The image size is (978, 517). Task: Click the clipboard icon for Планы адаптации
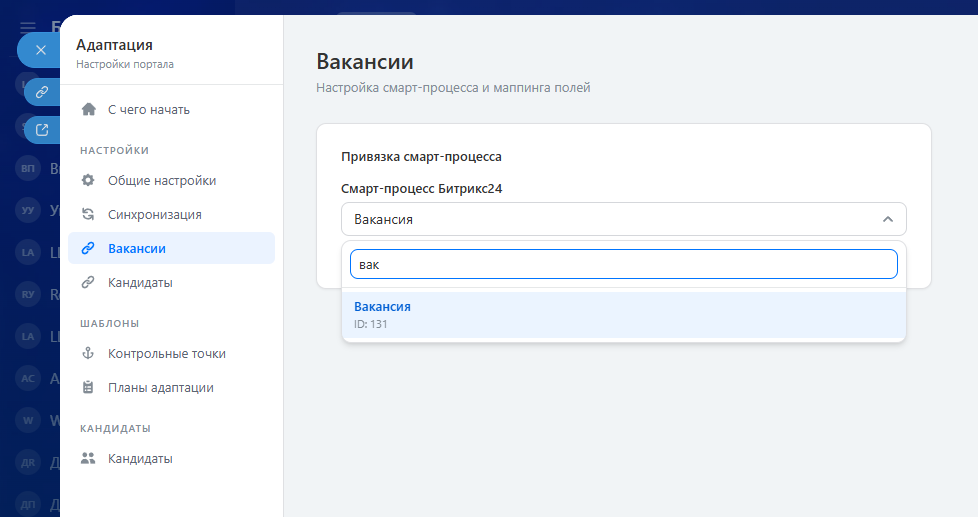(88, 387)
